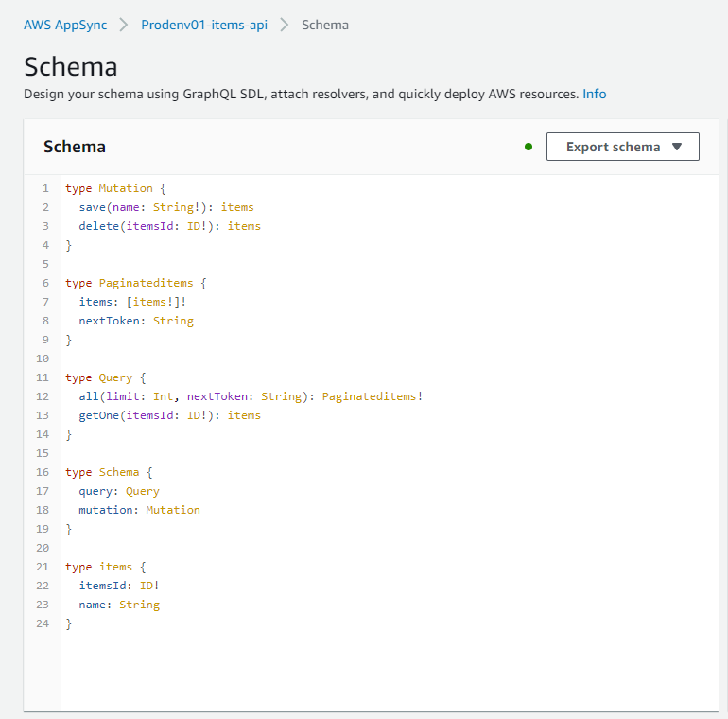Image resolution: width=728 pixels, height=719 pixels.
Task: Open the Info link beside the description
Action: (x=595, y=94)
